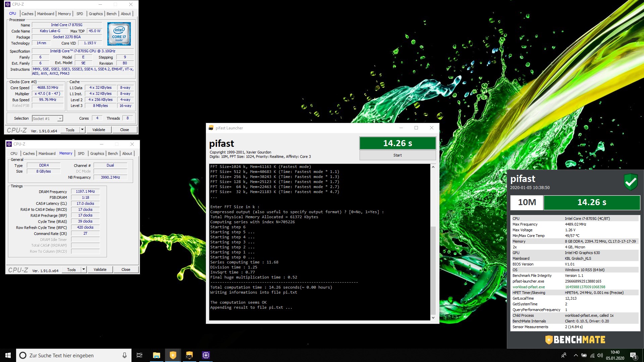Open the volume speaker tray icon
The image size is (644, 362).
(600, 355)
